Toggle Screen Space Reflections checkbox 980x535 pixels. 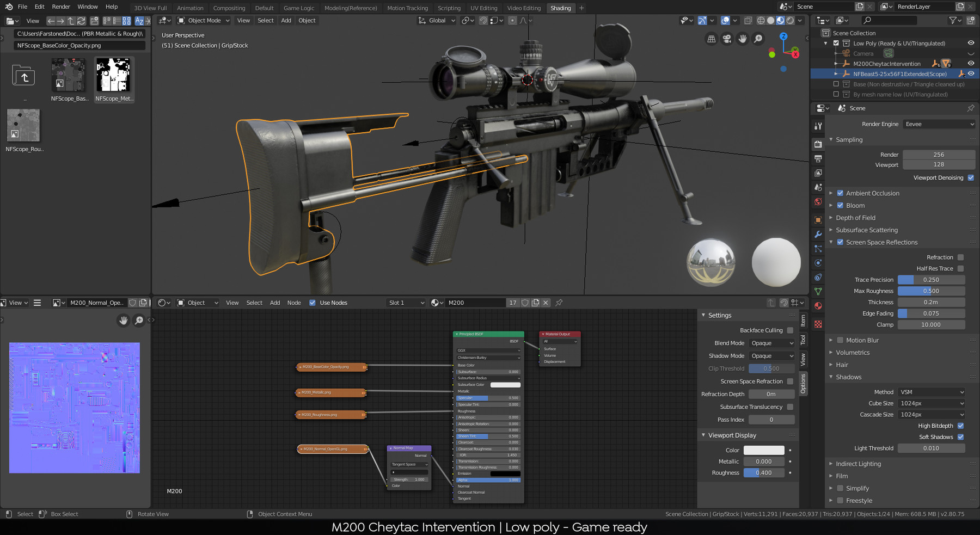pos(840,242)
